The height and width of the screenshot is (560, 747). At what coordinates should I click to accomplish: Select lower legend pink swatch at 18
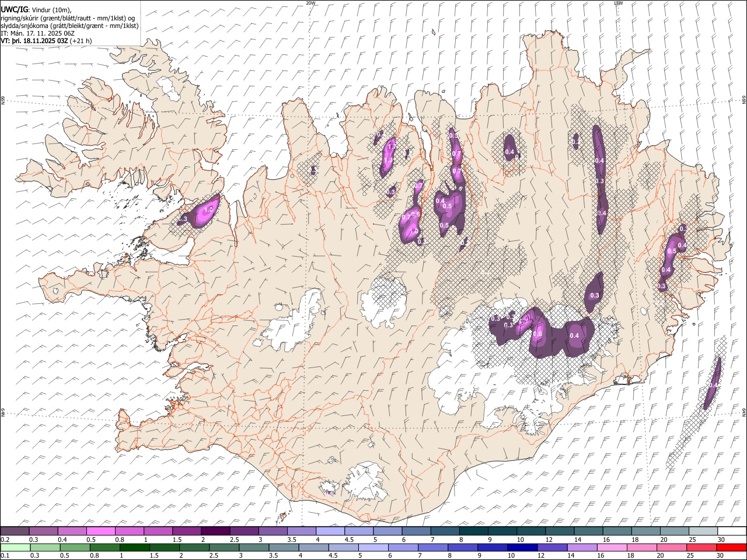point(641,547)
